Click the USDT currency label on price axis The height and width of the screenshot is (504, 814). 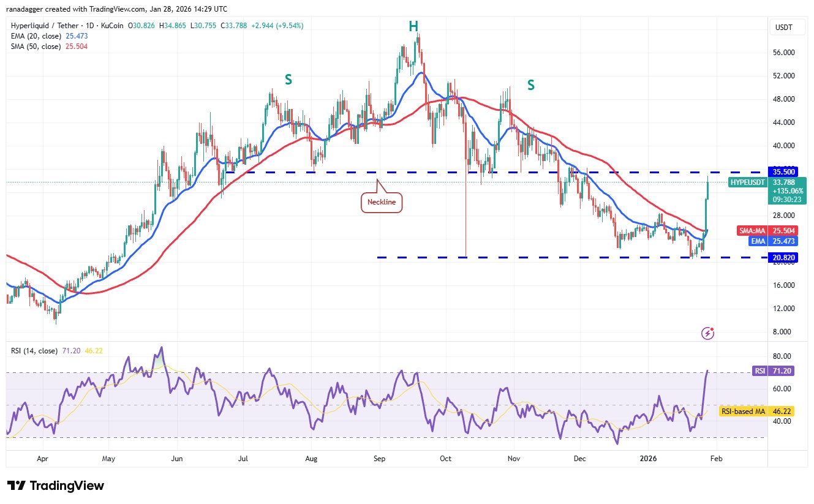click(x=784, y=26)
